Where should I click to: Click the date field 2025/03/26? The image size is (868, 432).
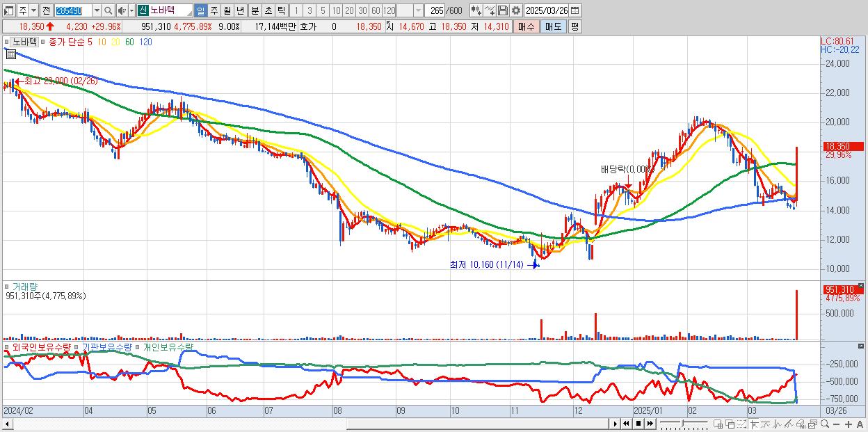coord(547,10)
